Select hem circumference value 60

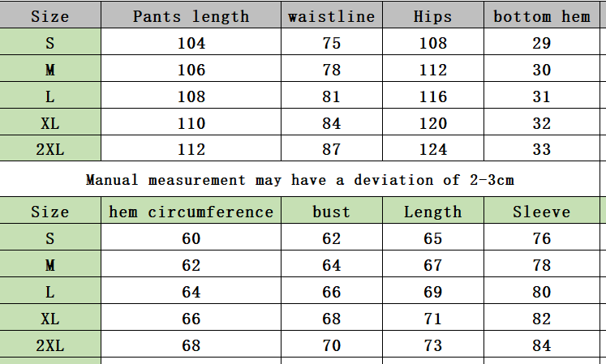(191, 239)
